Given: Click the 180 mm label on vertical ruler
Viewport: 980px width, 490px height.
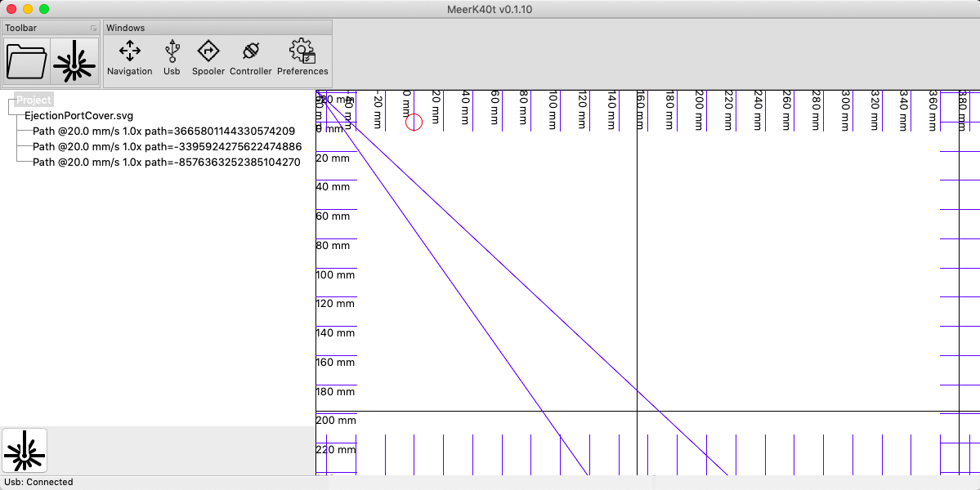Looking at the screenshot, I should coord(336,391).
